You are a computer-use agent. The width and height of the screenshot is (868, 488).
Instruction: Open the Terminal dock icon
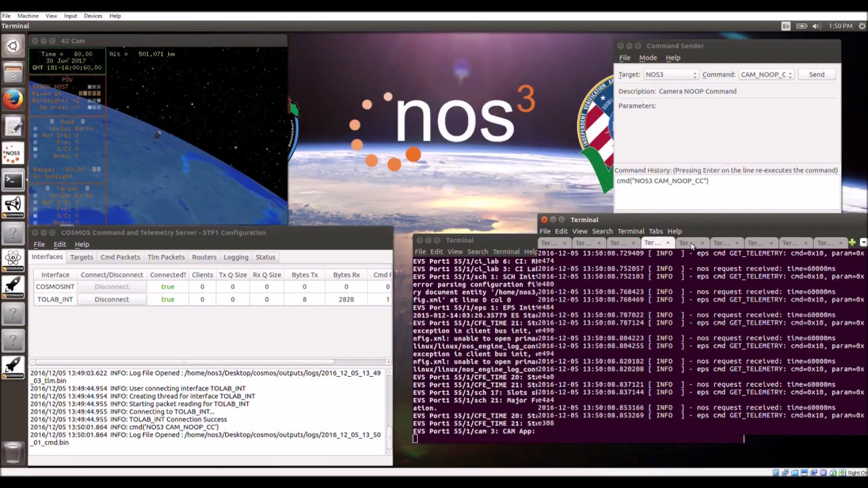(x=13, y=180)
